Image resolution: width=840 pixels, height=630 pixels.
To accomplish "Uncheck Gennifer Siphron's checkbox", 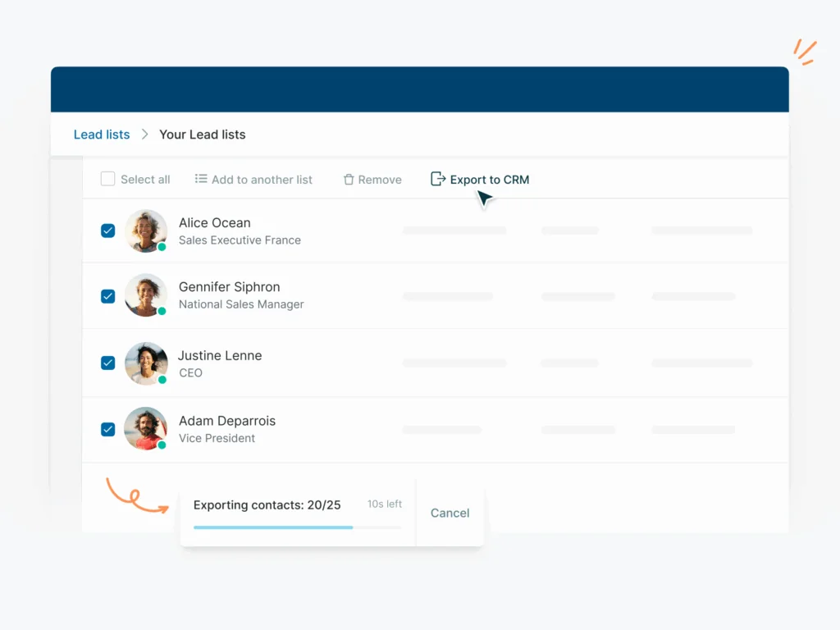I will (x=107, y=295).
